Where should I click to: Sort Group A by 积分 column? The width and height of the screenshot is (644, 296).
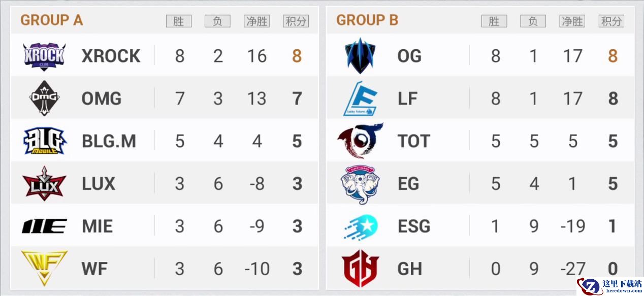[x=296, y=21]
